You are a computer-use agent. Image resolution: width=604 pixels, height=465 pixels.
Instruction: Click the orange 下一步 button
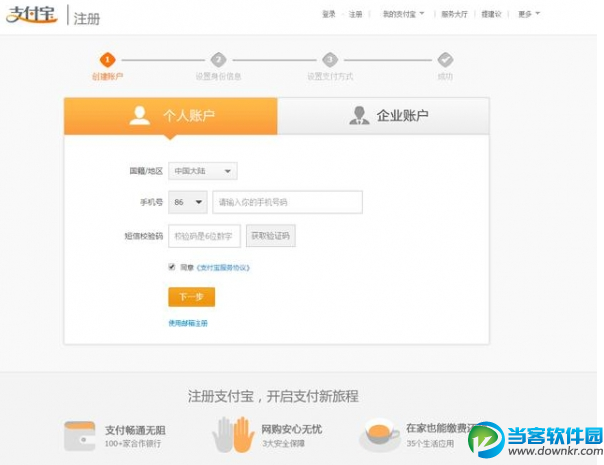(191, 297)
